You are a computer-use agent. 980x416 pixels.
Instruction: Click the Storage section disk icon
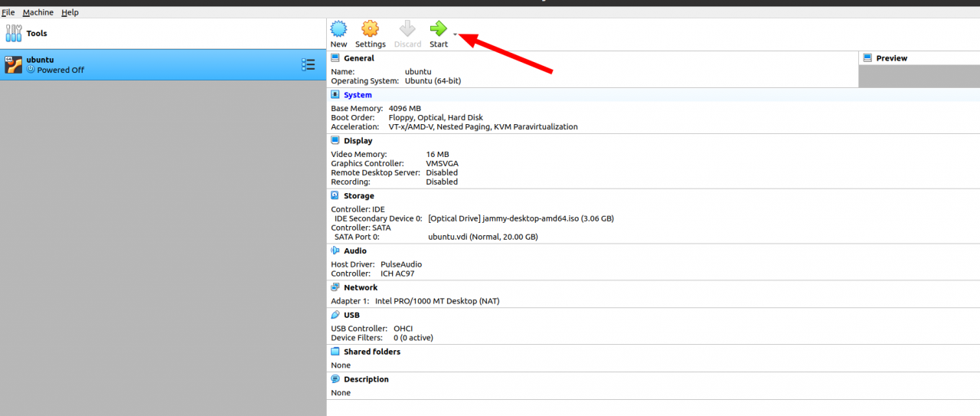(x=335, y=196)
